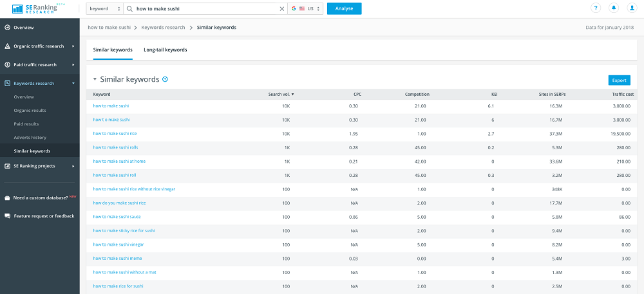Open the notifications bell icon
Image resolution: width=644 pixels, height=294 pixels.
click(x=612, y=8)
